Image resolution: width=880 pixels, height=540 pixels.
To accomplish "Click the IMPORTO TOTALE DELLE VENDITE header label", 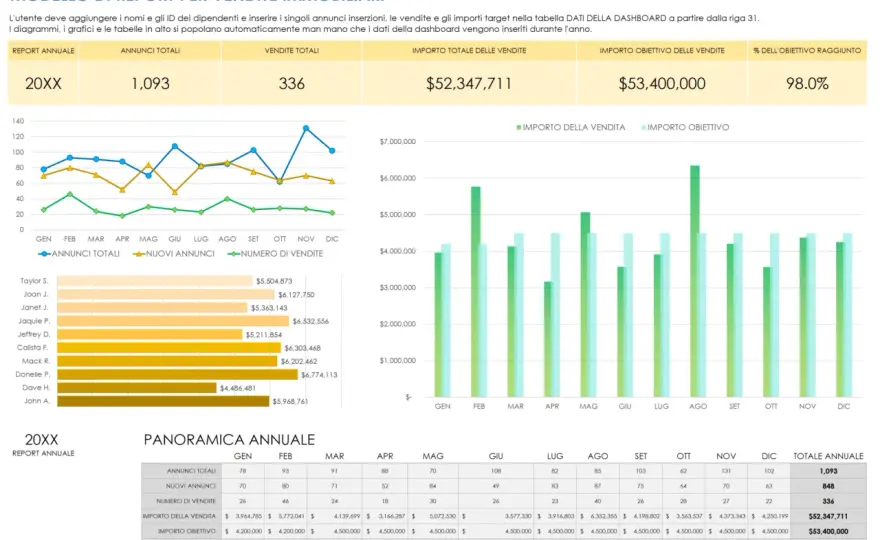I will point(469,51).
